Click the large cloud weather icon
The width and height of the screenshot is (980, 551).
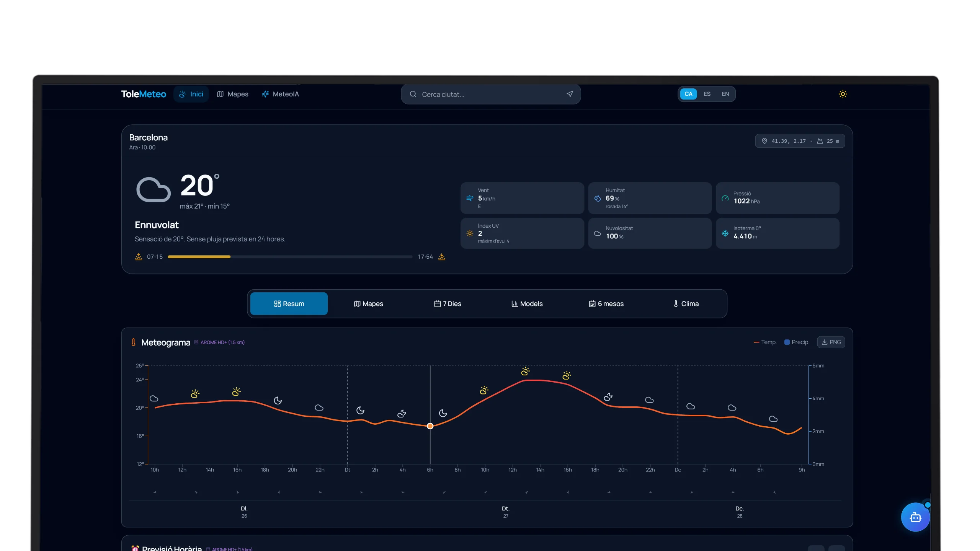154,189
